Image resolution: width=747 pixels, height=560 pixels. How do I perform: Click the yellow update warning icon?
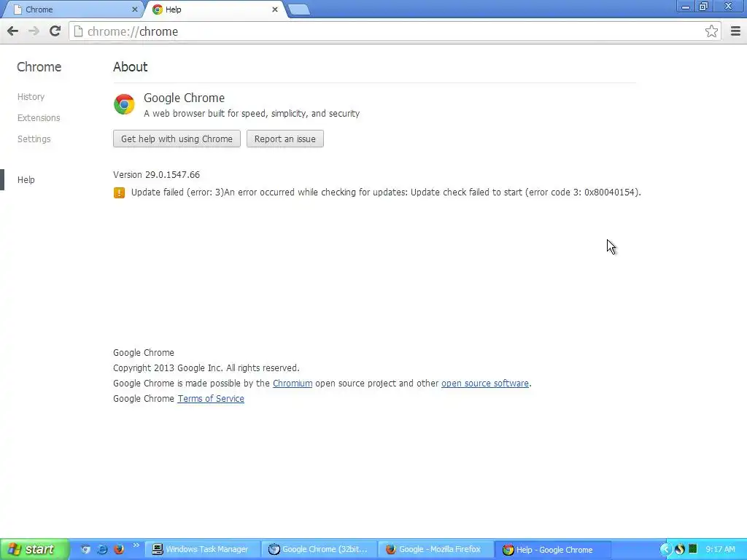click(x=119, y=192)
